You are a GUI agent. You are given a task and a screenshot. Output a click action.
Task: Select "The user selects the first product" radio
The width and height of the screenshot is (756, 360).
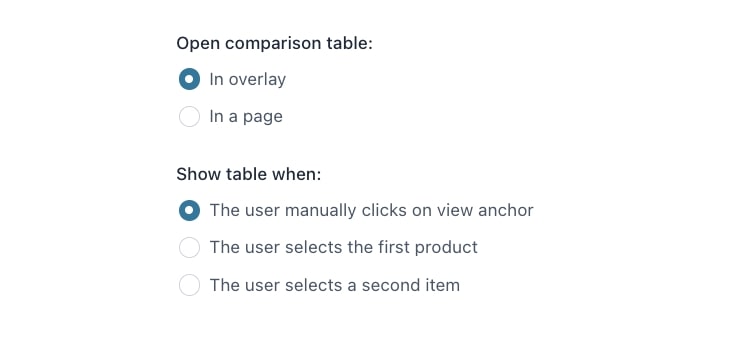(x=189, y=248)
